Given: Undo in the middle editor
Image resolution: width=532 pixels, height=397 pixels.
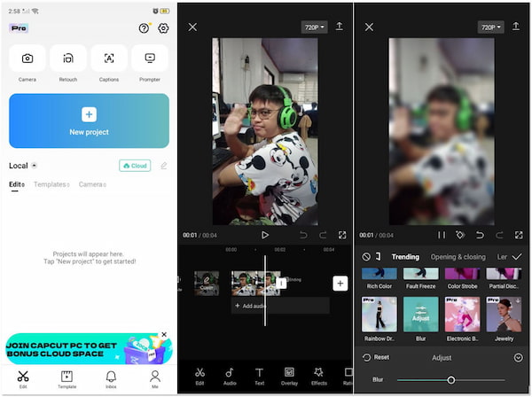Looking at the screenshot, I should coord(303,235).
